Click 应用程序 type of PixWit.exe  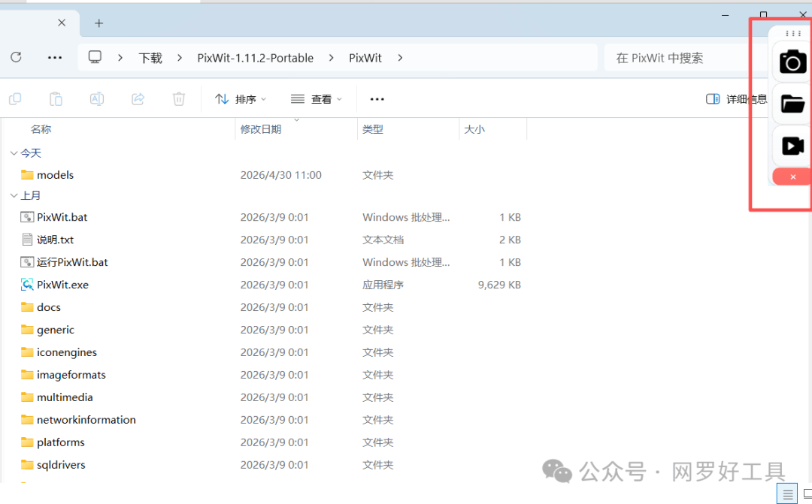pyautogui.click(x=383, y=285)
